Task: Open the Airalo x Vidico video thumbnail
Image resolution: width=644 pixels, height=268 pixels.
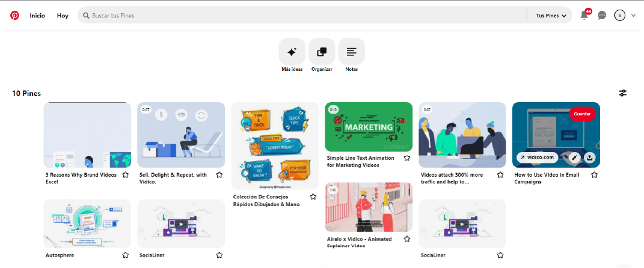Action: tap(369, 207)
